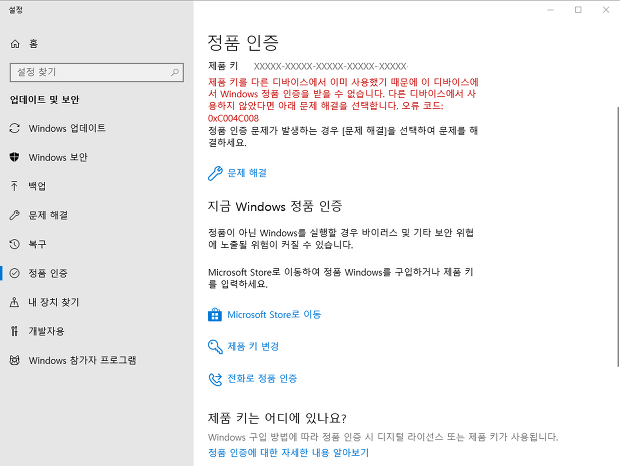Click the key icon beside 제품 키 변경
The width and height of the screenshot is (620, 466).
point(215,347)
